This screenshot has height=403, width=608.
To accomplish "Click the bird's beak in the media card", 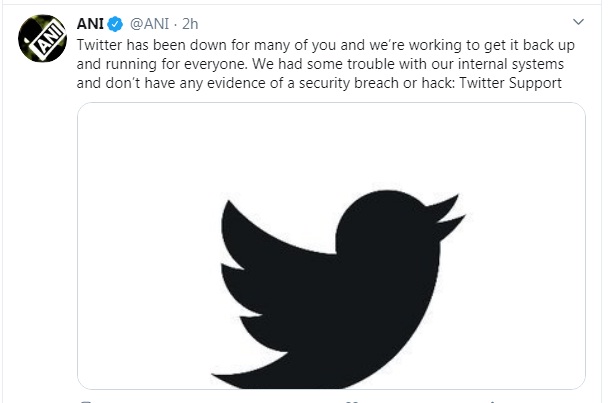I will pyautogui.click(x=450, y=215).
